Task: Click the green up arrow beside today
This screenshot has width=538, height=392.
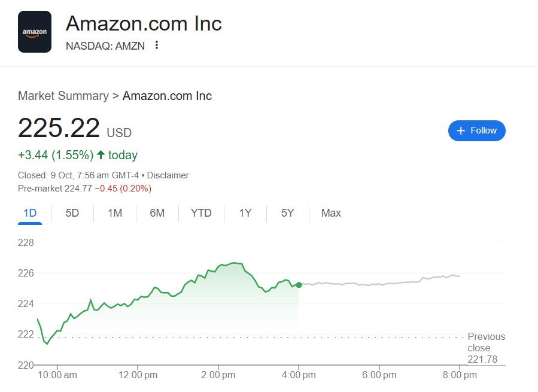Action: pos(101,155)
